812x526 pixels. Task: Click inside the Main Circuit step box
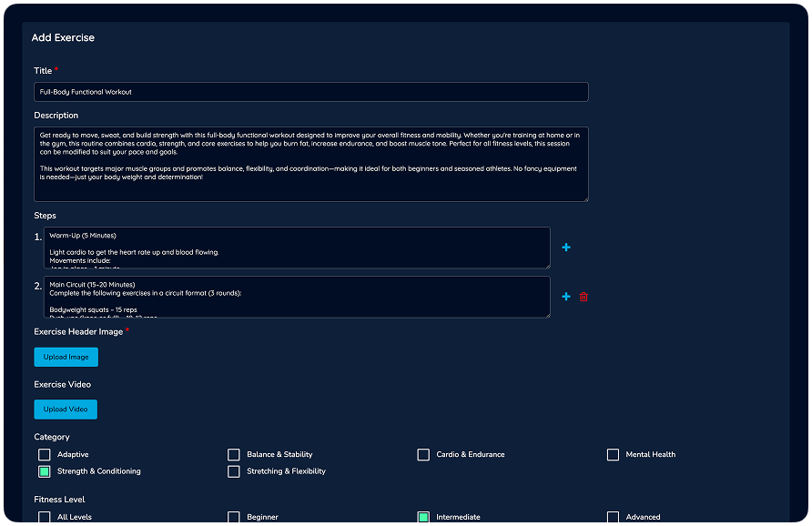tap(296, 297)
